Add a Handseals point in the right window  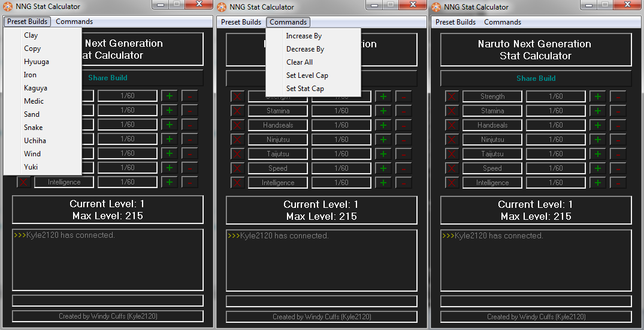[x=598, y=125]
